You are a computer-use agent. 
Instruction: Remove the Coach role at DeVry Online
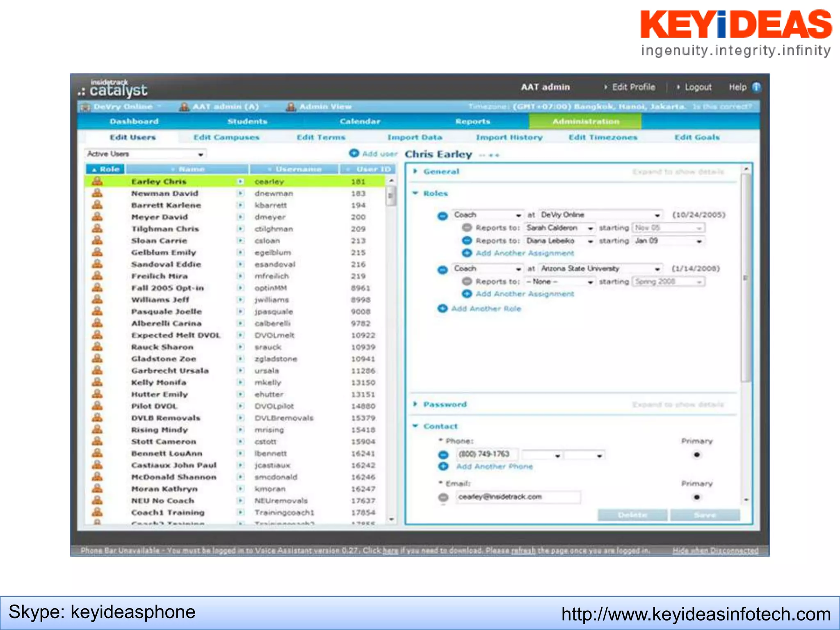click(x=442, y=215)
